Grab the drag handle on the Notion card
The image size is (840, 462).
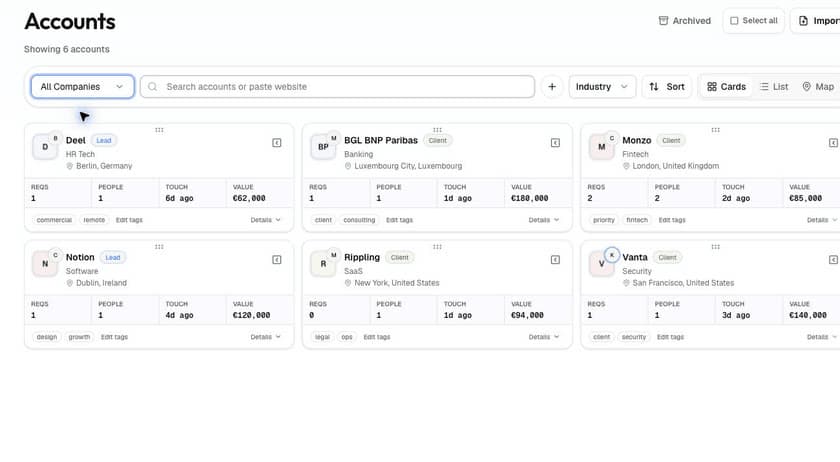tap(159, 247)
